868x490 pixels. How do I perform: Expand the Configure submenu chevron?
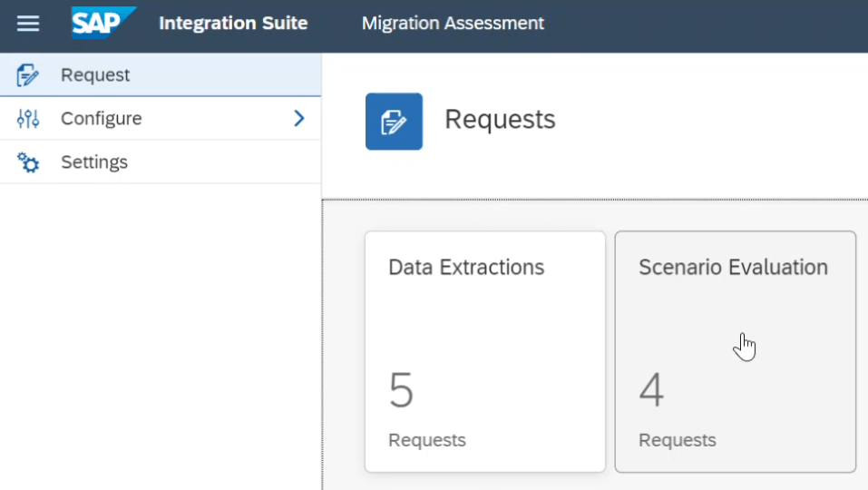299,118
